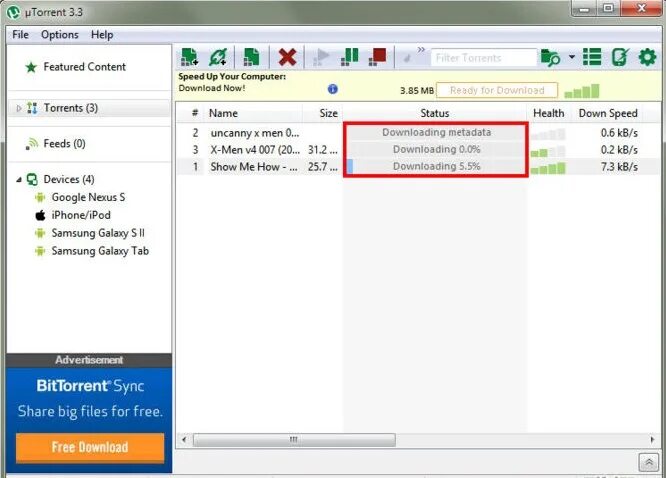666x478 pixels.
Task: Select the iPhone/iPod device
Action: [x=81, y=215]
